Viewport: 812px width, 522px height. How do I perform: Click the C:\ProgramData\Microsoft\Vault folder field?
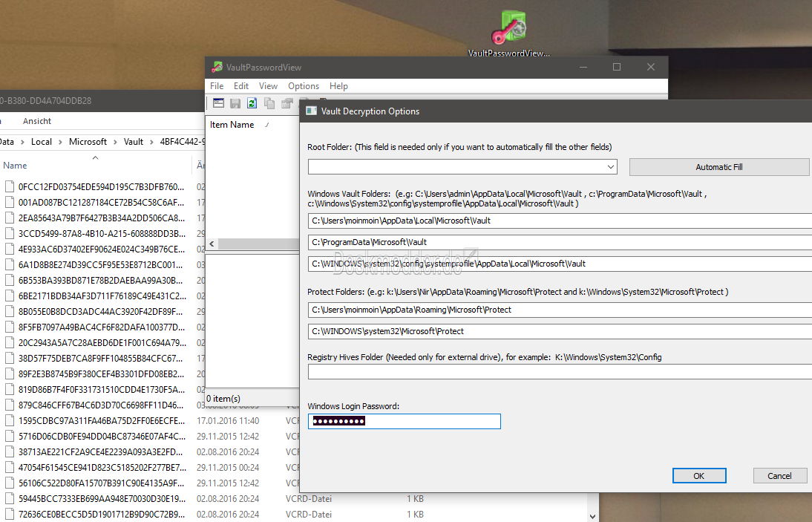pyautogui.click(x=560, y=242)
